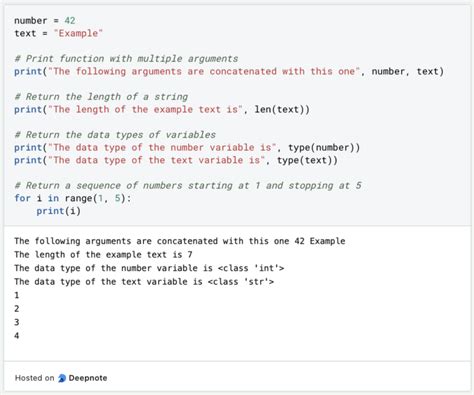Click the Deepnote logo icon
Viewport: 474px width, 395px height.
(62, 378)
